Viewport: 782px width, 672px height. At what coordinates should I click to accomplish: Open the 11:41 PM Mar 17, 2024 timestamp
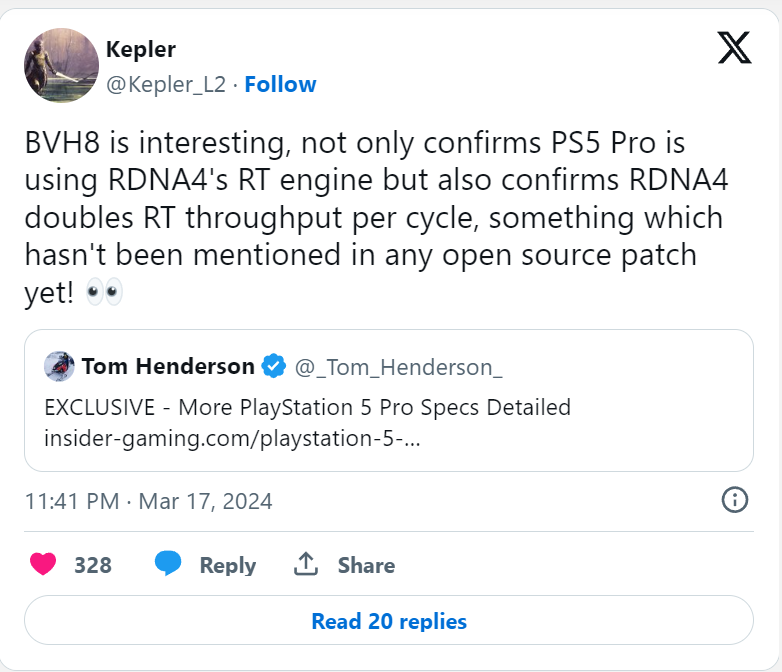tap(149, 501)
